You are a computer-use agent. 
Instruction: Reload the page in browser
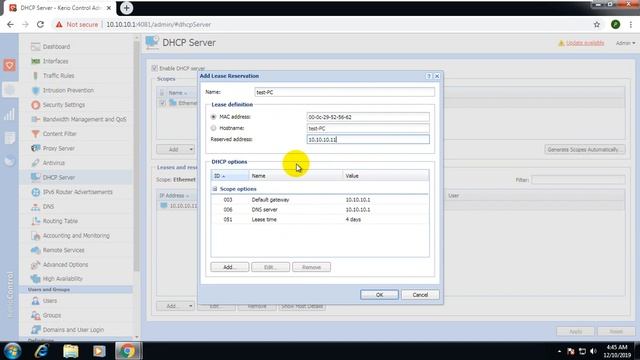tap(40, 24)
